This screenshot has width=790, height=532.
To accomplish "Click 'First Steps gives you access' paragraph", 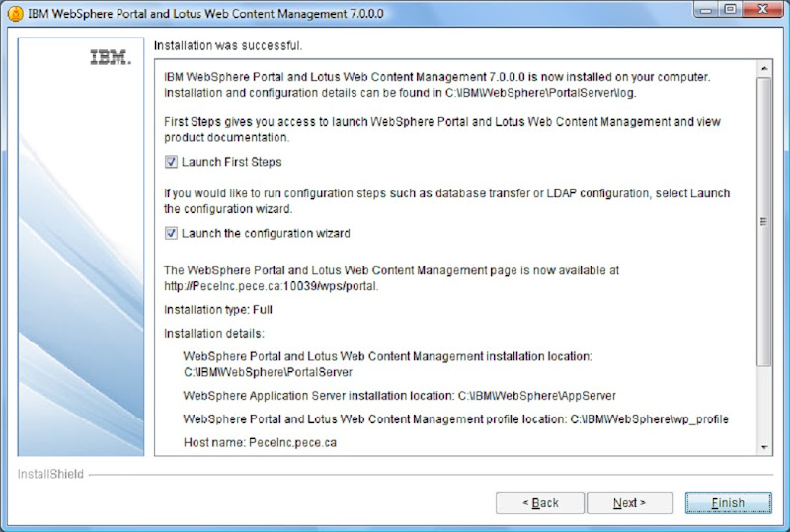I will pos(442,129).
